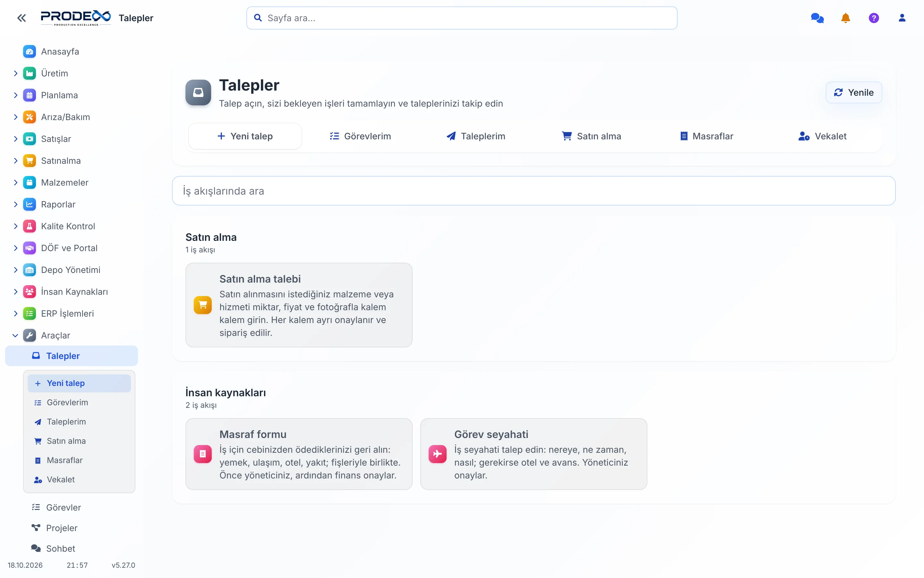Switch to the Taleplerim tab
Viewport: 924px width, 578px height.
[x=476, y=136]
